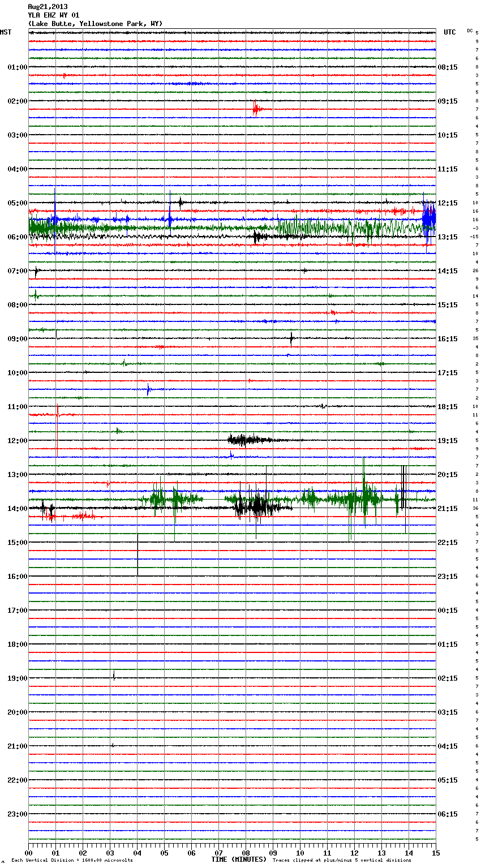Click the '19:15' UTC time label
This screenshot has width=481, height=868.
pyautogui.click(x=448, y=441)
